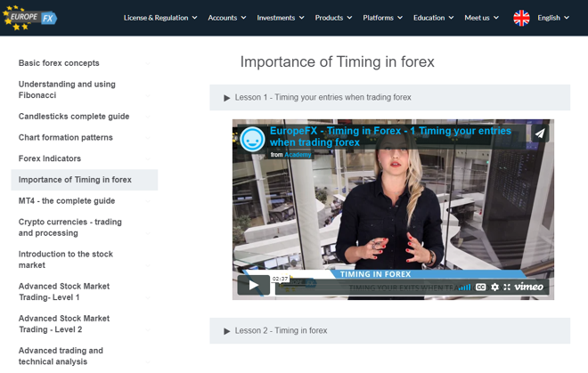Image resolution: width=588 pixels, height=373 pixels.
Task: Open Platforms menu
Action: pos(382,18)
